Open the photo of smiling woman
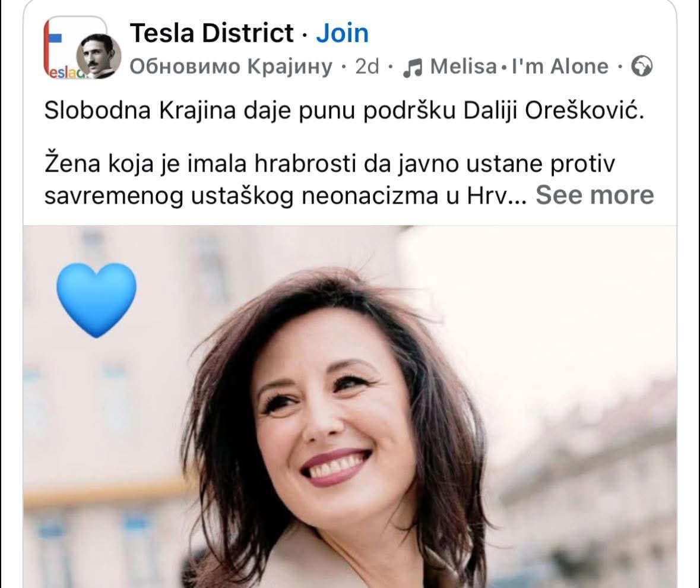This screenshot has width=700, height=588. pos(350,407)
